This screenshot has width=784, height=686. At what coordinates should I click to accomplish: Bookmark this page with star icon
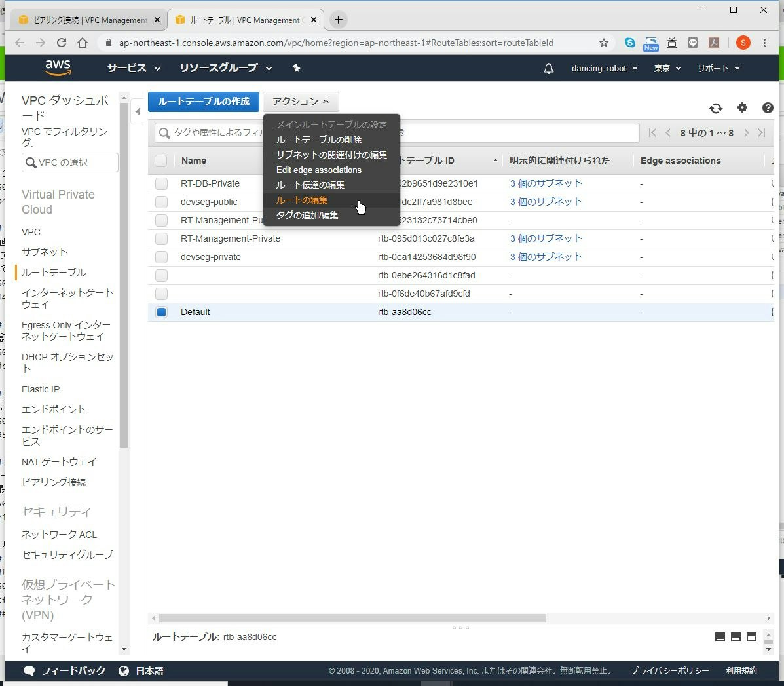point(603,43)
